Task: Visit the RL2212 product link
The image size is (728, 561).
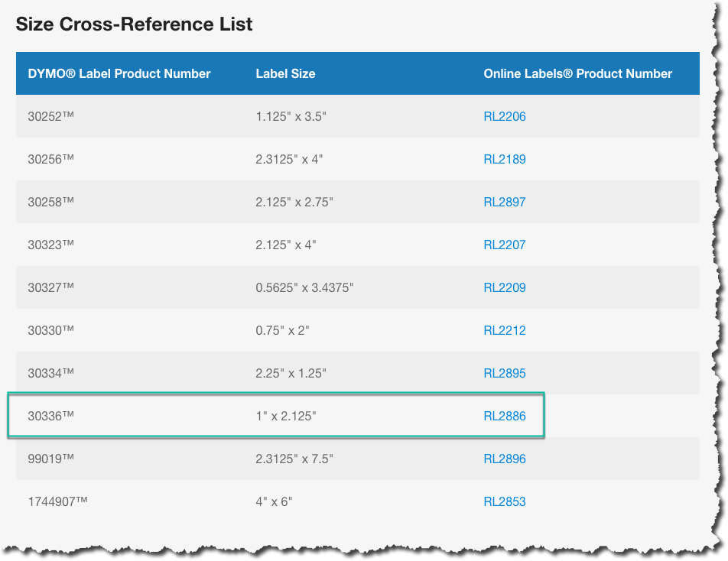Action: (505, 330)
